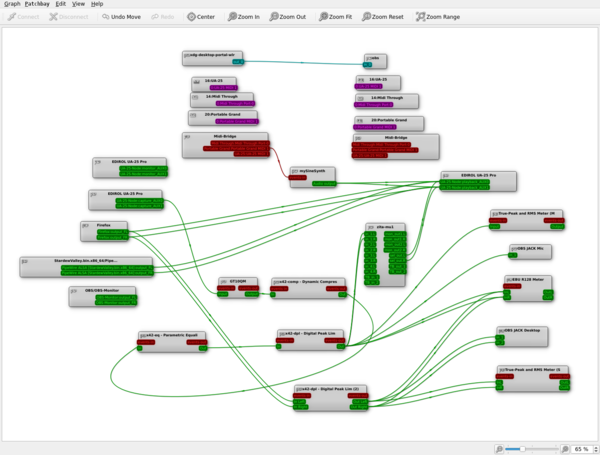Image resolution: width=600 pixels, height=455 pixels.
Task: Toggle Zoom Range mode
Action: (x=438, y=17)
